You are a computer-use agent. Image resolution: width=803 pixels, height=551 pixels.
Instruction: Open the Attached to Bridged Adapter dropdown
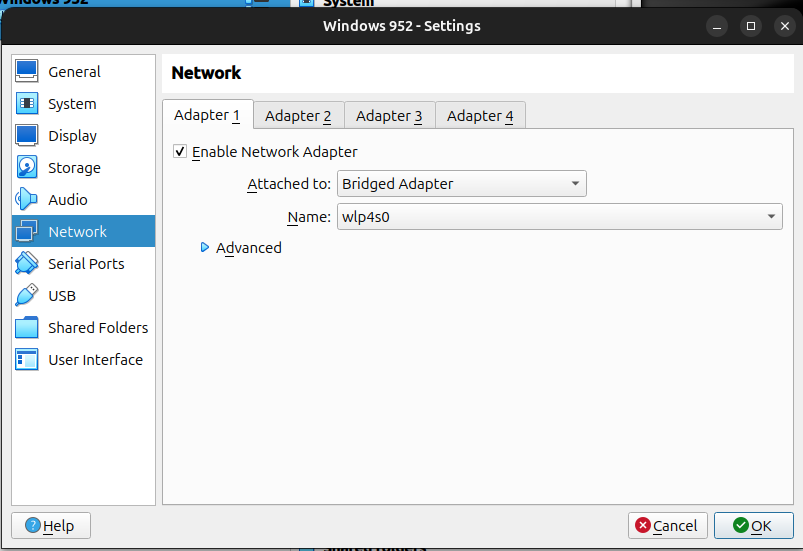(461, 184)
